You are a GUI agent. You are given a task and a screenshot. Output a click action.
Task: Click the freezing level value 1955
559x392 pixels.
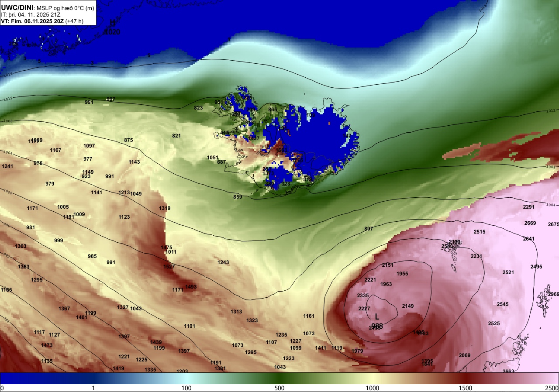(402, 274)
